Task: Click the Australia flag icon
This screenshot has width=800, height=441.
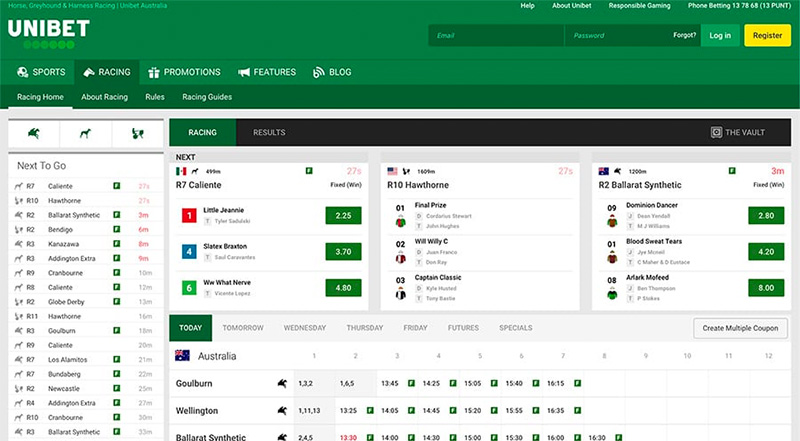Action: tap(183, 355)
